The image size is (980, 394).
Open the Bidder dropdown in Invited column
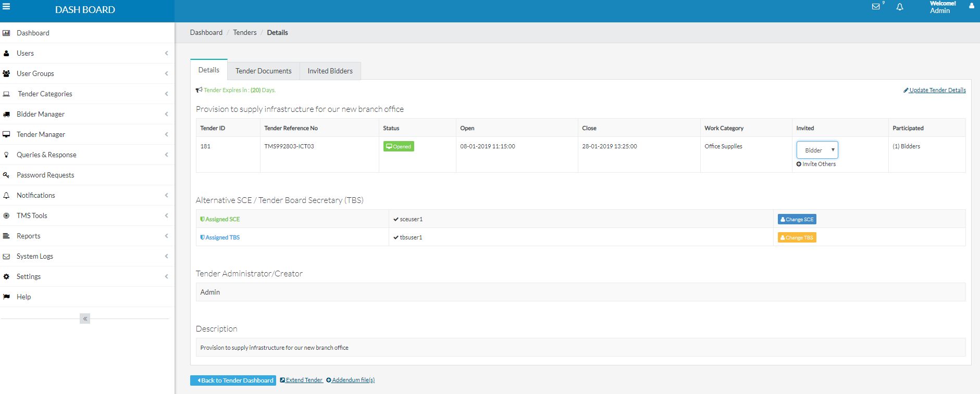[x=817, y=150]
